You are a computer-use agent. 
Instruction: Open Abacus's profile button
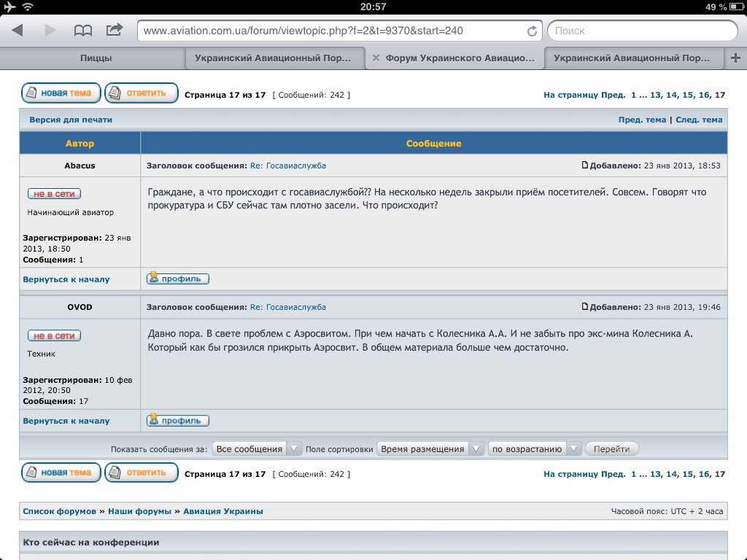tap(178, 279)
